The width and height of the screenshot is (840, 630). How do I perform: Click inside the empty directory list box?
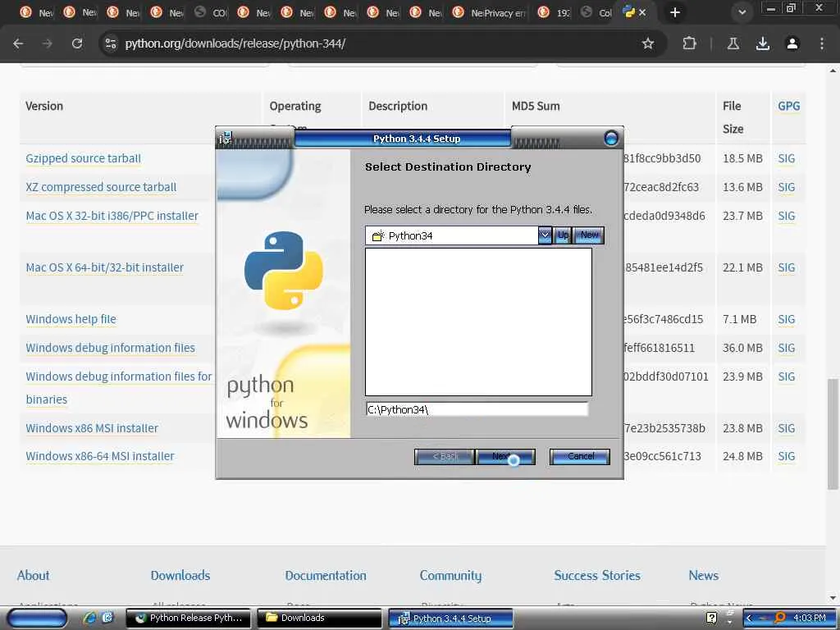(x=478, y=322)
